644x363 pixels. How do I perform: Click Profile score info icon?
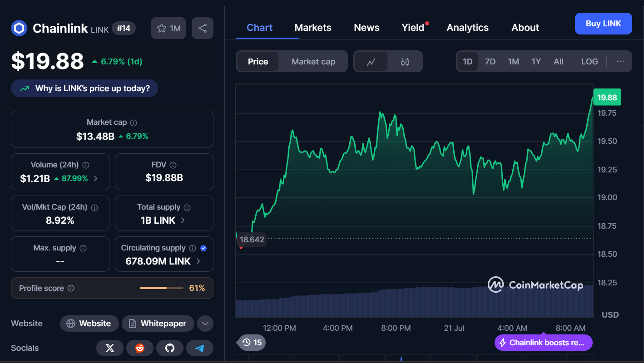coord(71,288)
